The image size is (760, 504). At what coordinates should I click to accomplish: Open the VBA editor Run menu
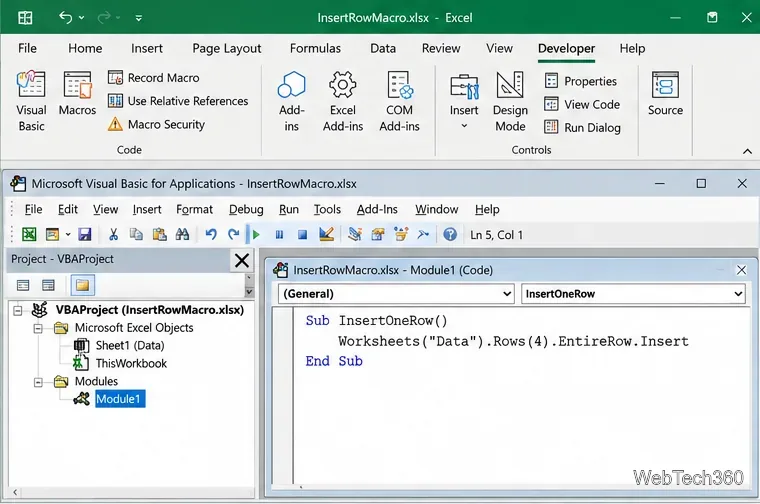tap(288, 209)
